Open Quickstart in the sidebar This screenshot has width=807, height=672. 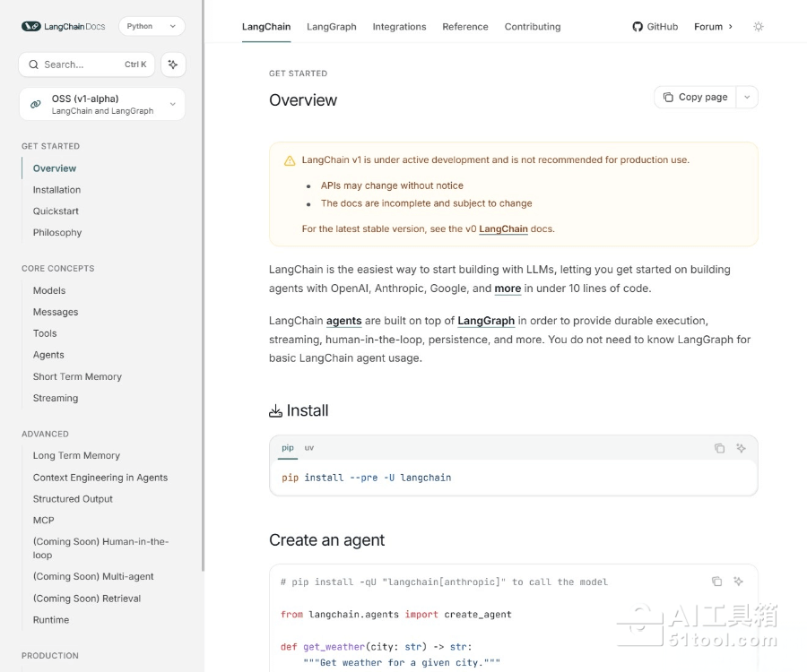(56, 211)
